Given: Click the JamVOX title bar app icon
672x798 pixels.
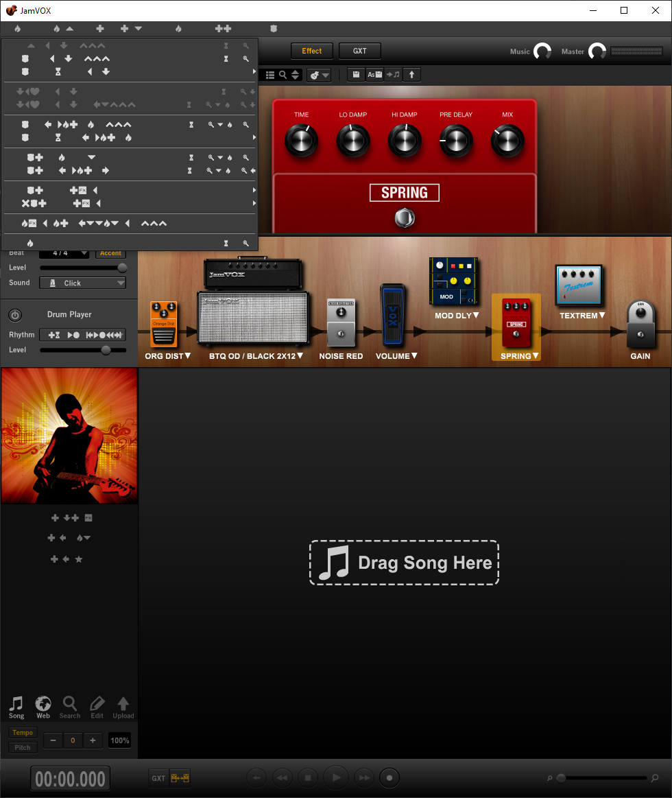Looking at the screenshot, I should click(11, 10).
